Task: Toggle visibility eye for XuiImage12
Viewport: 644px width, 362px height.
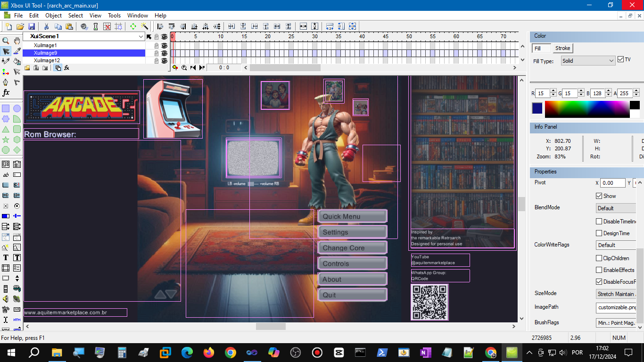Action: coord(164,61)
